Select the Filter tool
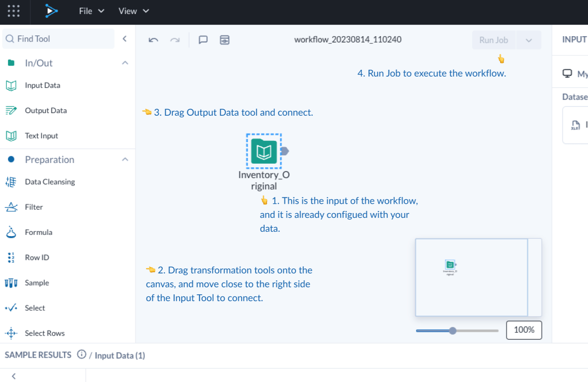This screenshot has height=382, width=588. pos(34,207)
